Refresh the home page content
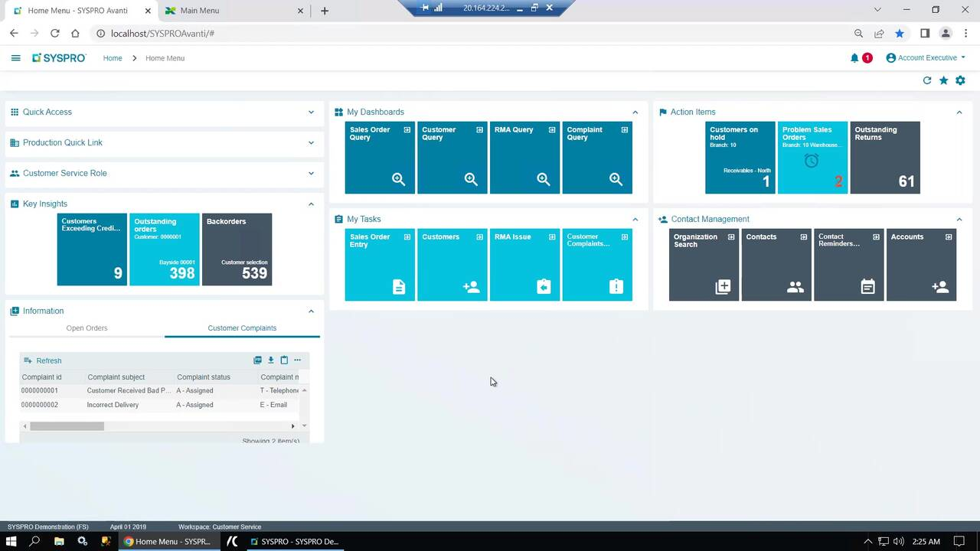 926,80
